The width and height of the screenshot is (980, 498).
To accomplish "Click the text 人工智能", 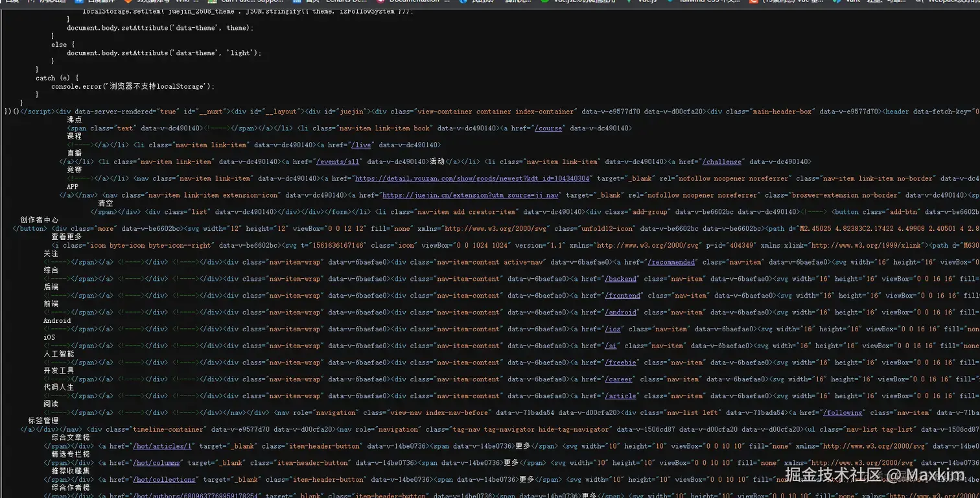I will [x=59, y=355].
